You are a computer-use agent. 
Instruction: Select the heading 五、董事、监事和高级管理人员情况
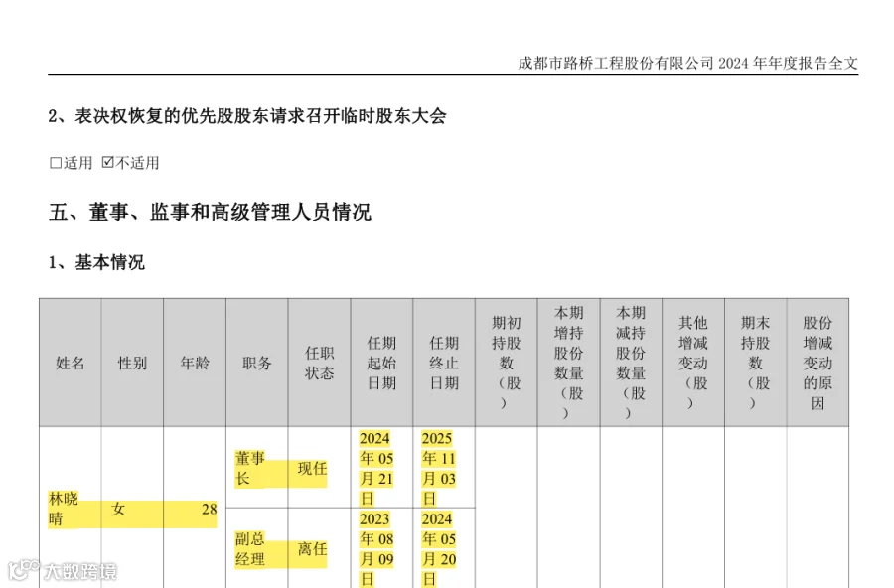pyautogui.click(x=209, y=212)
